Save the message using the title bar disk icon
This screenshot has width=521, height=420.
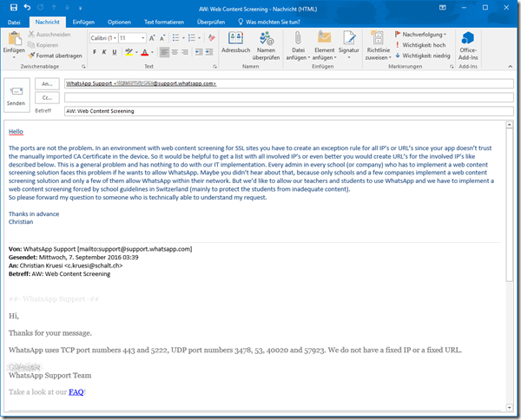[x=13, y=7]
